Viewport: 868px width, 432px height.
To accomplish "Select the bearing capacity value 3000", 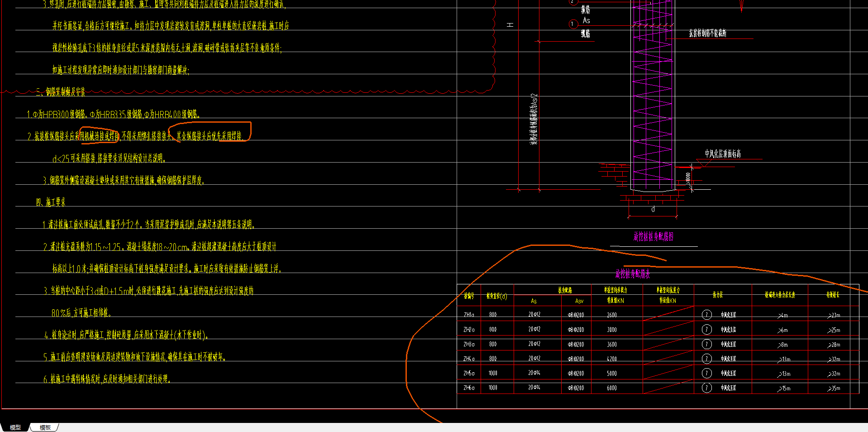I will pos(612,330).
